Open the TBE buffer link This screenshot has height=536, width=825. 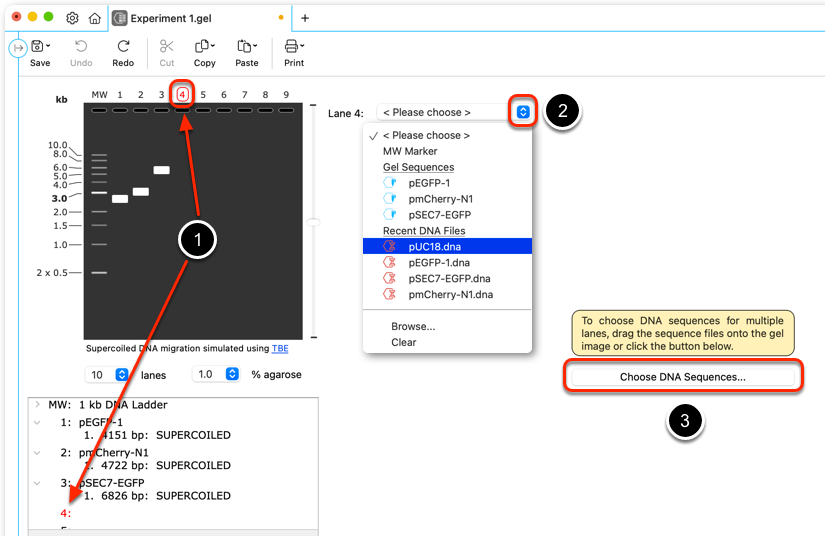click(280, 348)
